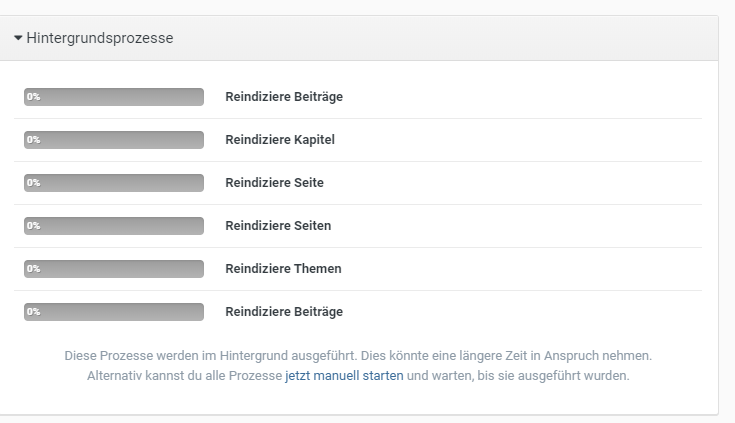Open the 'jetzt manuell starten' link
This screenshot has height=423, width=735.
coord(344,377)
